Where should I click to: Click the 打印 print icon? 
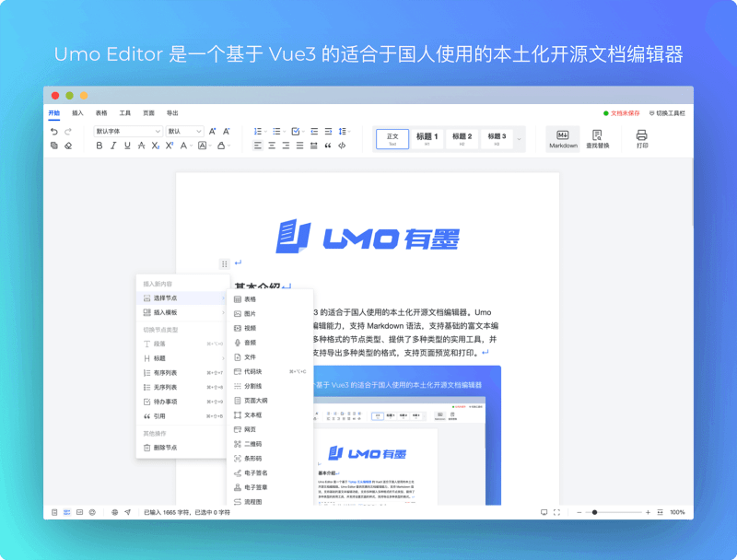(x=642, y=138)
